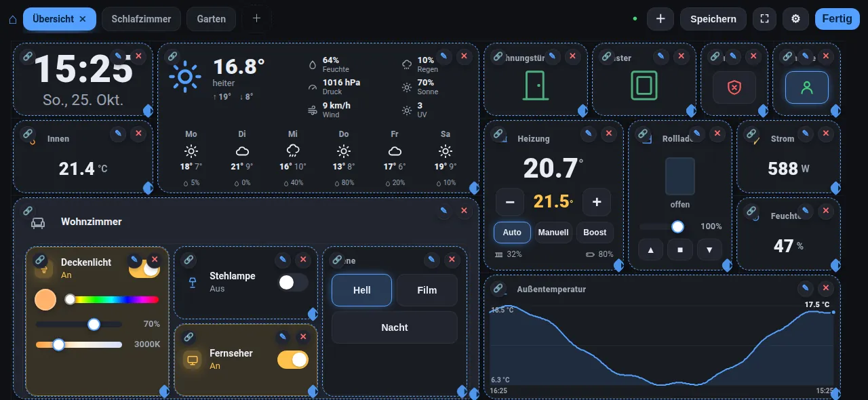This screenshot has width=868, height=400.
Task: Click the red shield alarm button
Action: [x=734, y=87]
